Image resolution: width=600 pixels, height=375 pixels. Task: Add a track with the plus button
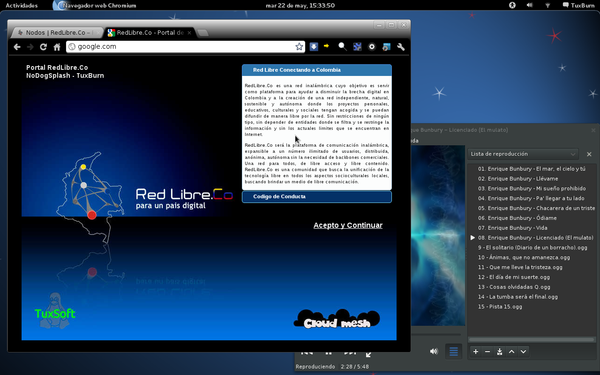475,352
